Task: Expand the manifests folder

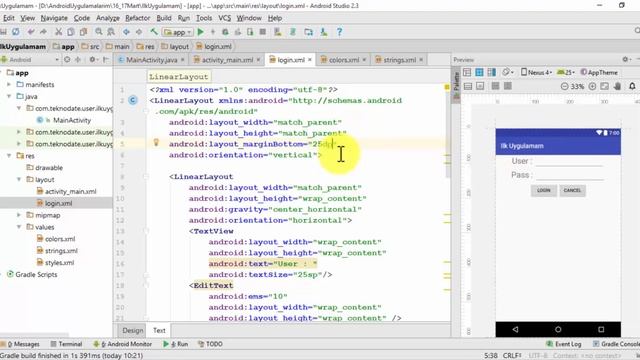Action: 9,84
